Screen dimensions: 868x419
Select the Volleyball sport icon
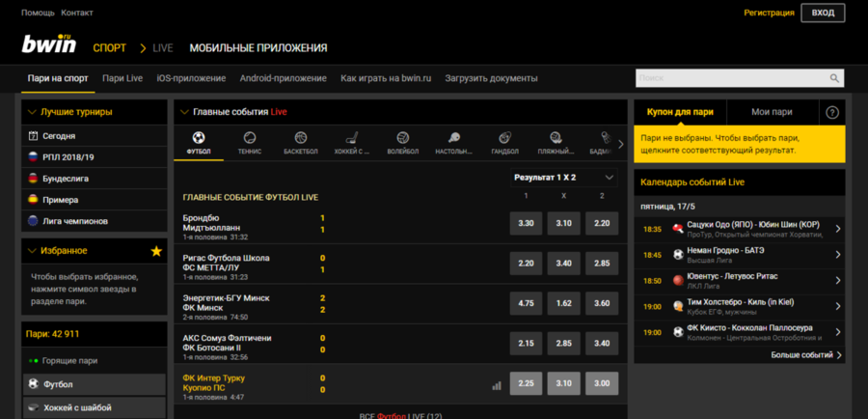coord(402,143)
